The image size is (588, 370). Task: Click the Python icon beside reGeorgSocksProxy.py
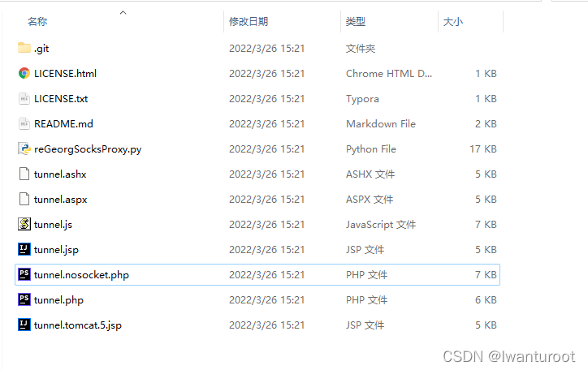[x=24, y=148]
